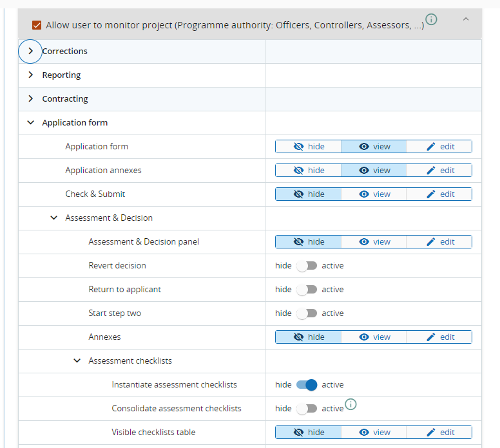Turn off Instantiate assessment checklists switch
This screenshot has width=500, height=448.
[x=307, y=385]
